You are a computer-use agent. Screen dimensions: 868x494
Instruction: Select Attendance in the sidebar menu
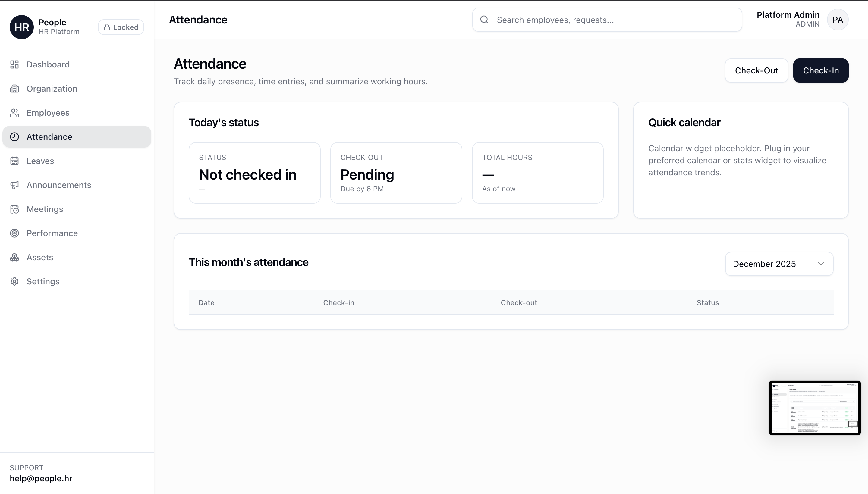pyautogui.click(x=49, y=137)
